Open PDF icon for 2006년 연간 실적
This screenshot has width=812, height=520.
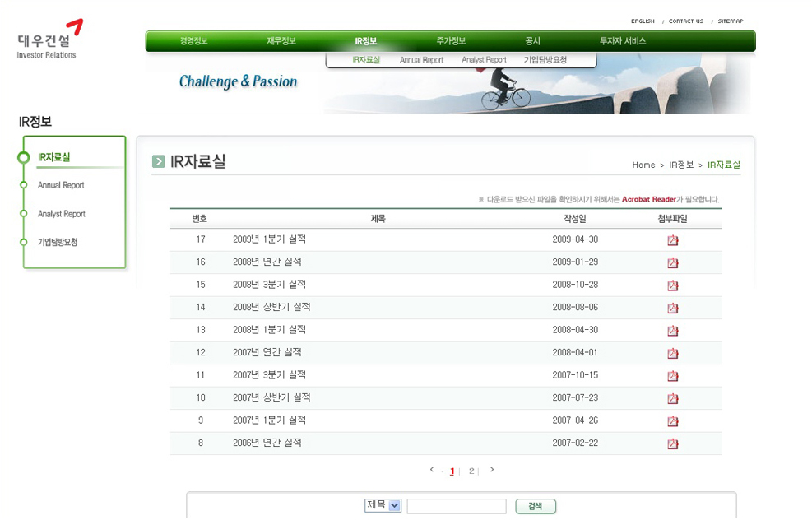672,443
